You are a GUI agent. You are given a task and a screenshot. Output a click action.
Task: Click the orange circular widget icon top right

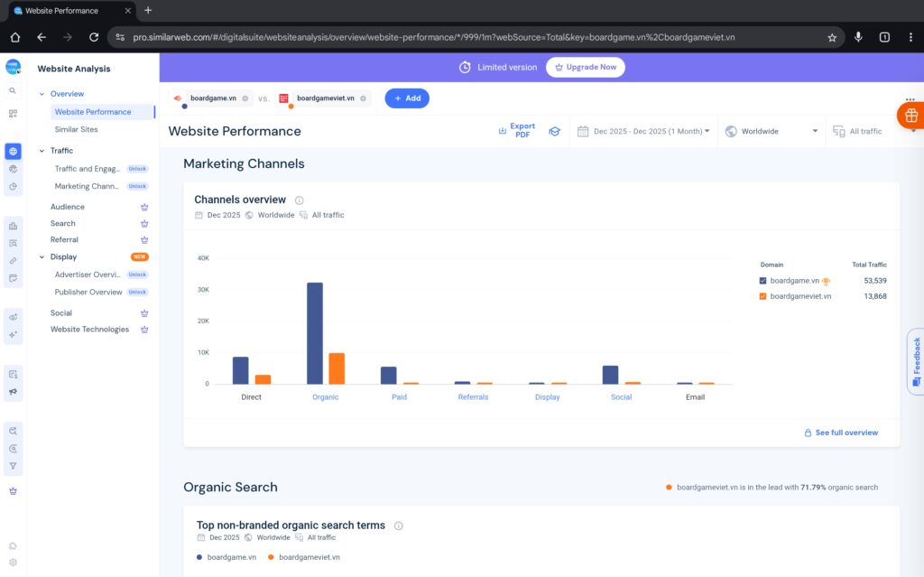910,116
